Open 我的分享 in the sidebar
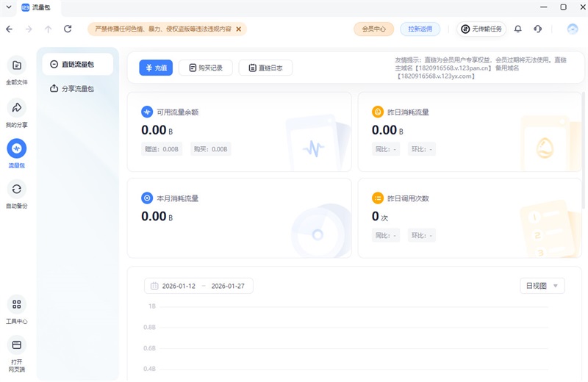This screenshot has width=588, height=382. pos(16,113)
